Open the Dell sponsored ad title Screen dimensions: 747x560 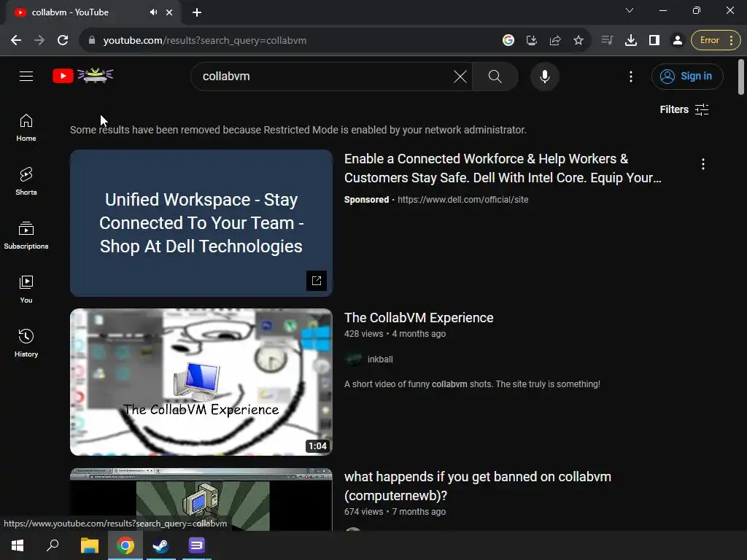point(503,168)
